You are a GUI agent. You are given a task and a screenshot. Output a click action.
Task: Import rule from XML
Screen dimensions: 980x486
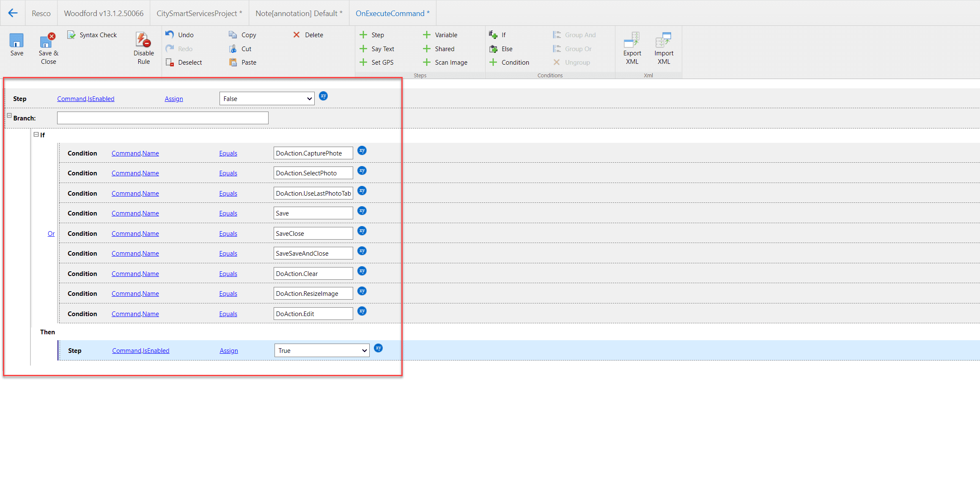[664, 48]
